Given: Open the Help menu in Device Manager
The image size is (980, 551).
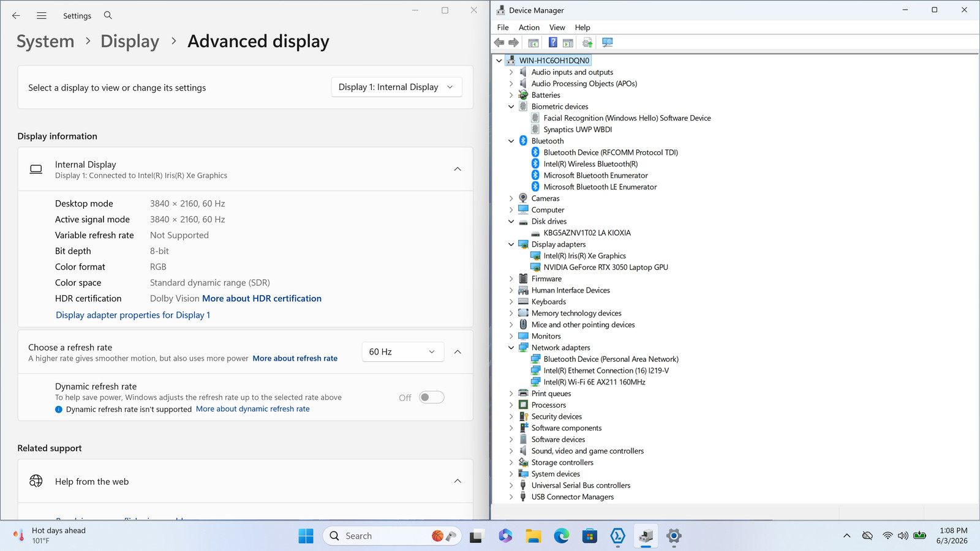Looking at the screenshot, I should point(582,28).
